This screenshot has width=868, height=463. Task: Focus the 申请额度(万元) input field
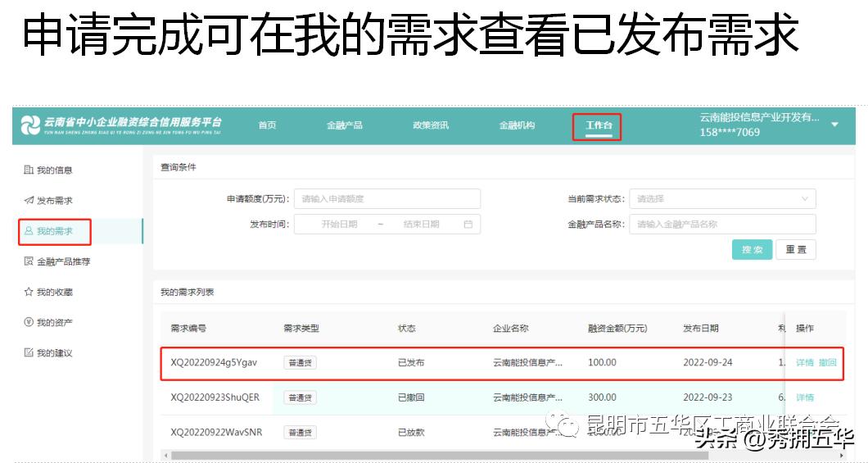387,199
